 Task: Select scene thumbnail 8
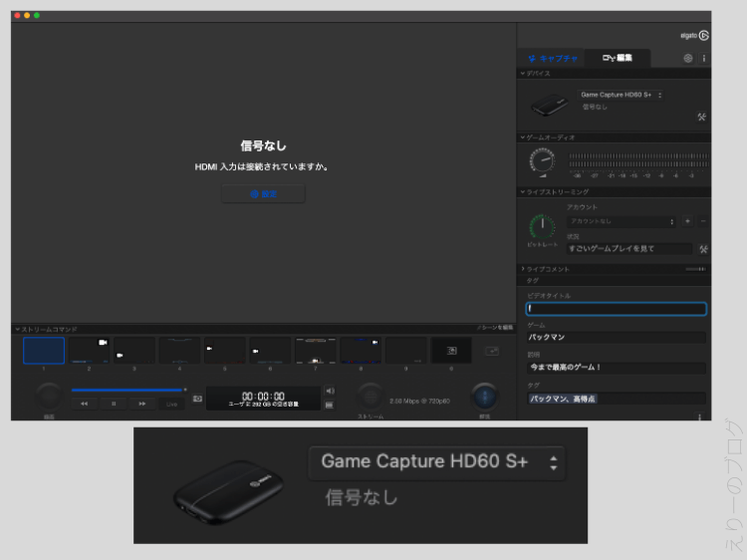tap(361, 351)
